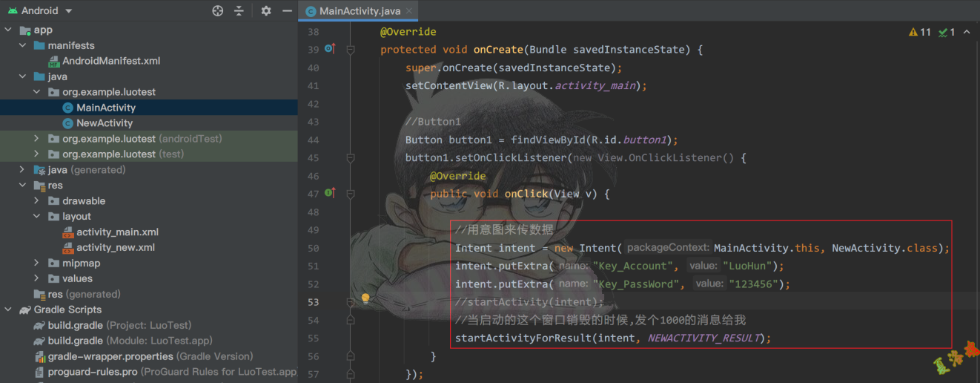Open project panel settings gear
This screenshot has width=980, height=383.
coord(266,11)
